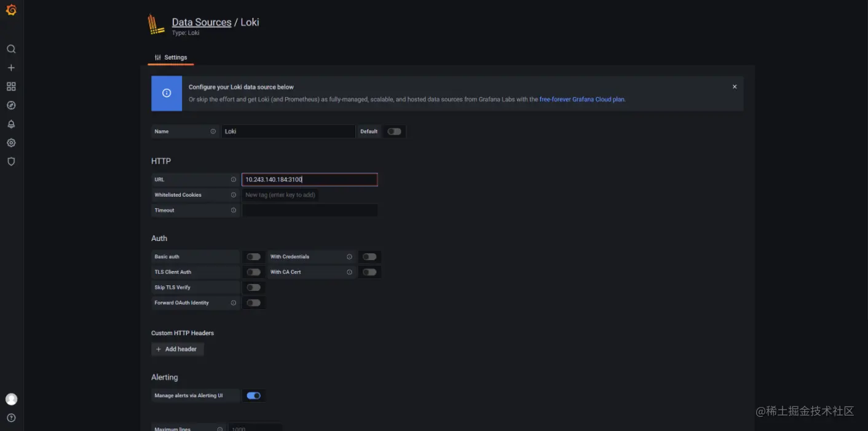Click the Name input field containing Loki
The height and width of the screenshot is (431, 868).
[x=288, y=132]
